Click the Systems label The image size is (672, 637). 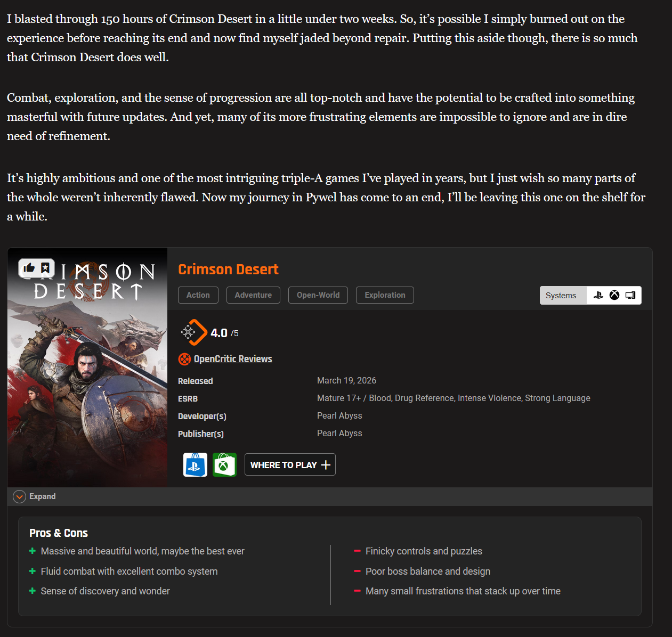pos(561,296)
